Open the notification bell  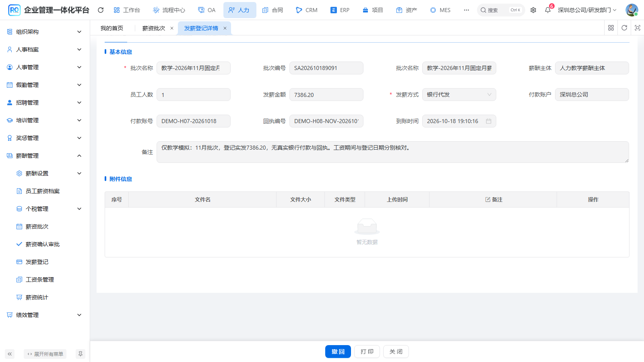click(548, 10)
